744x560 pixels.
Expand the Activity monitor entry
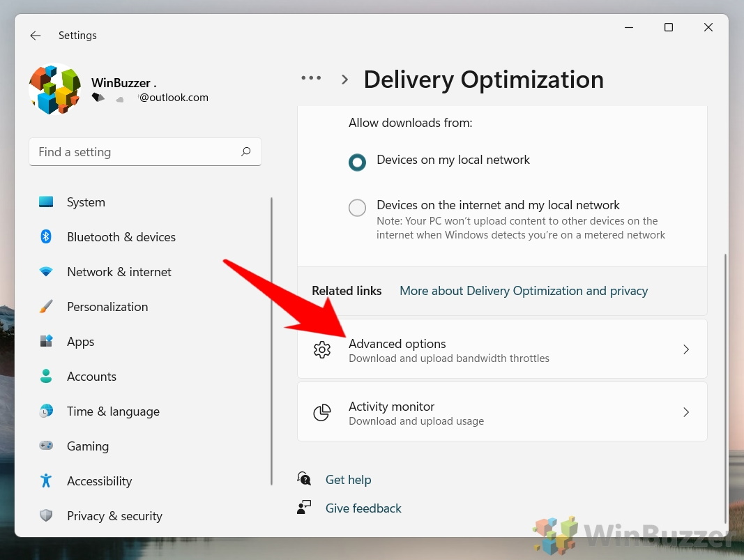[x=502, y=411]
